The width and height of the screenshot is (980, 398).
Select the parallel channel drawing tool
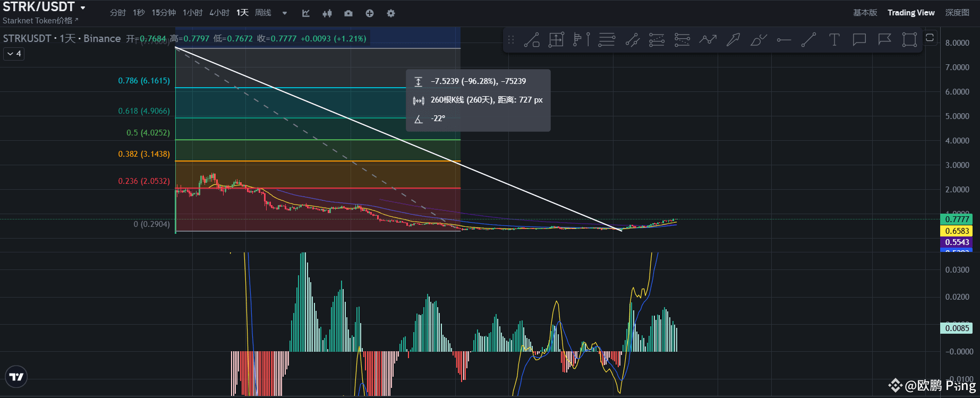click(x=632, y=40)
